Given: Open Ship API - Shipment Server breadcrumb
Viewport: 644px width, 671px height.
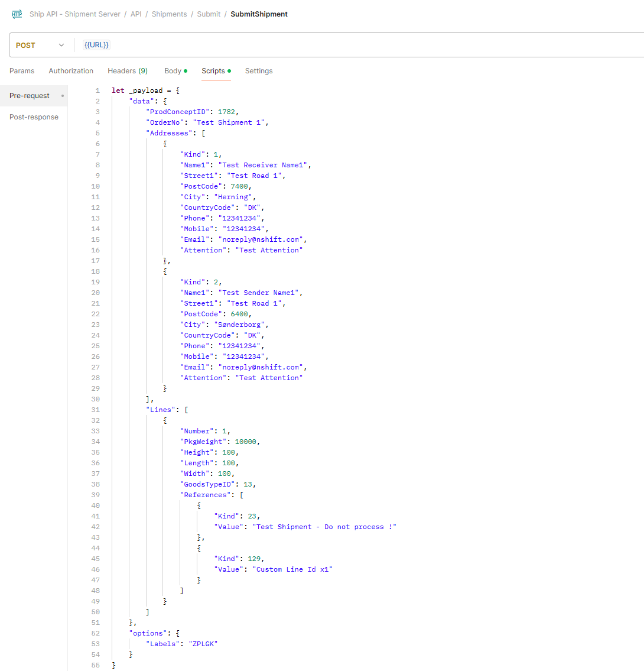Looking at the screenshot, I should click(75, 14).
